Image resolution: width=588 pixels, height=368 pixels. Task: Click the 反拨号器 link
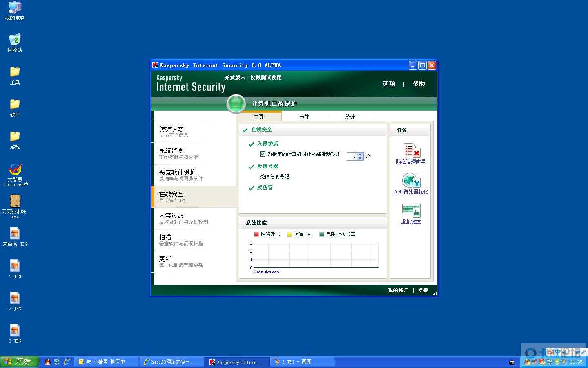tap(267, 166)
